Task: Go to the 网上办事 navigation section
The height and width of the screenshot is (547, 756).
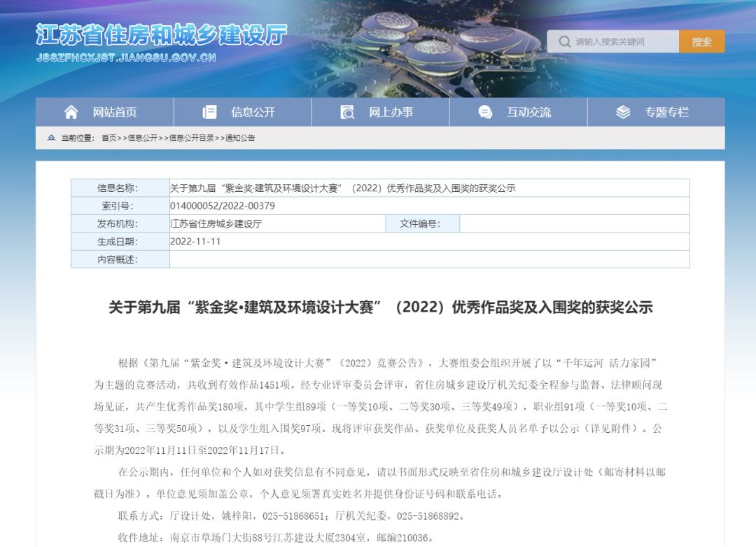Action: click(391, 112)
